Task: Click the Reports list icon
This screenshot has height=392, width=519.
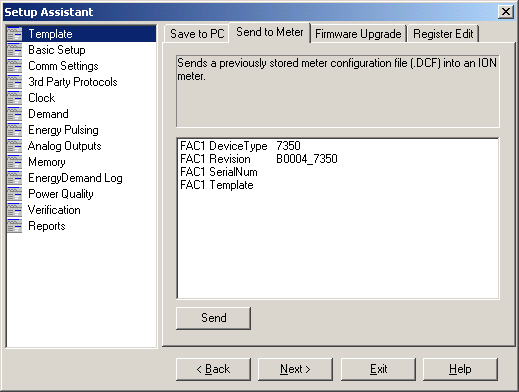Action: pos(15,226)
